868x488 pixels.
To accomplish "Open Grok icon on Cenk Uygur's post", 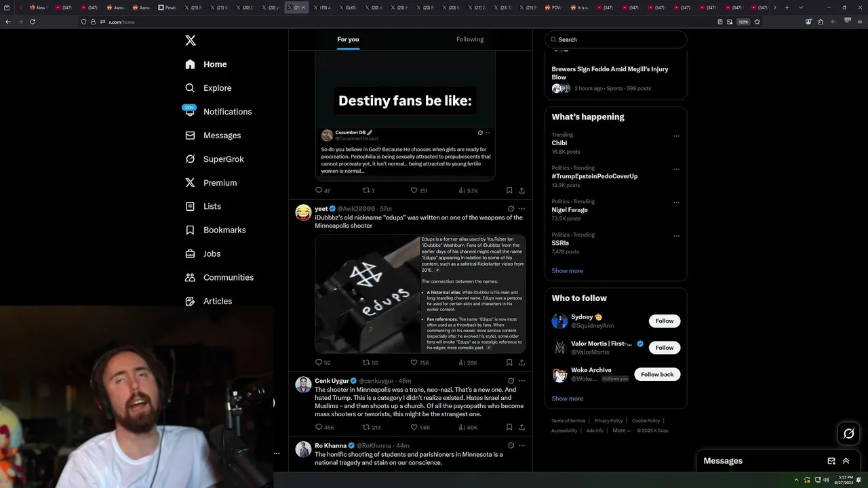I will point(511,381).
